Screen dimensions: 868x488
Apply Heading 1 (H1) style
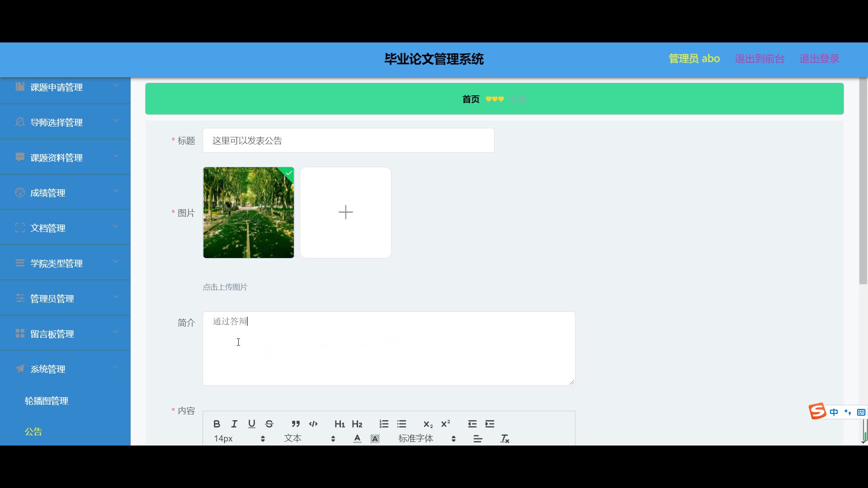coord(340,424)
